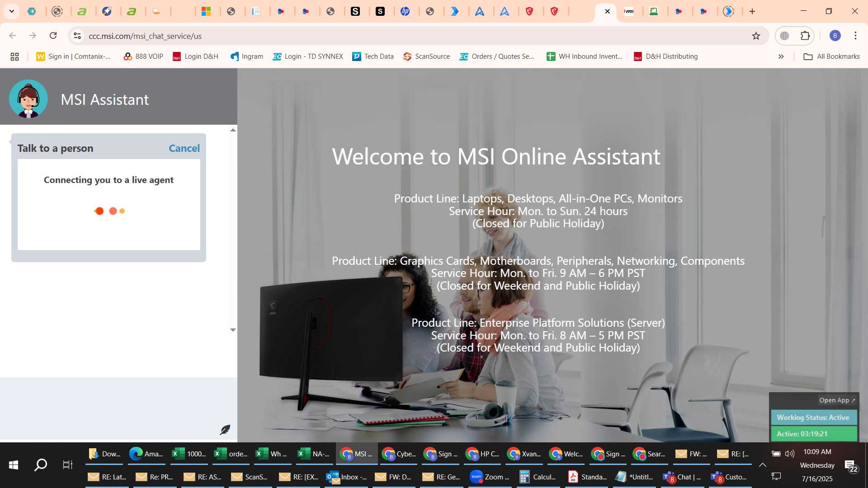Open the Login D&H bookmark

195,56
